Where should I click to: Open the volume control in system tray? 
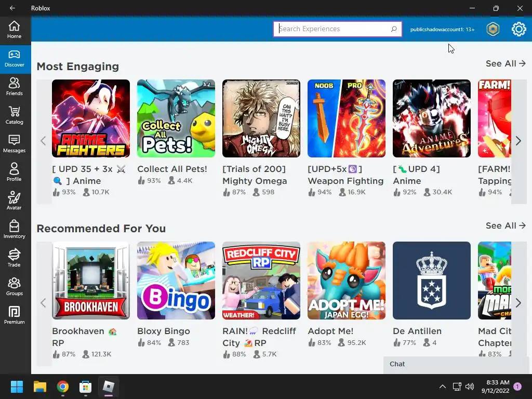[470, 387]
